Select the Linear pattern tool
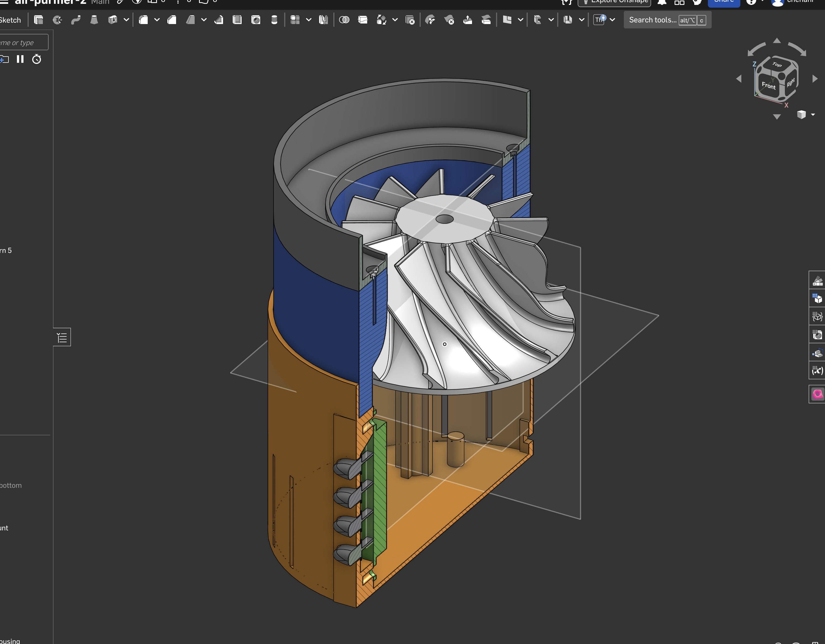The width and height of the screenshot is (825, 644). (295, 20)
